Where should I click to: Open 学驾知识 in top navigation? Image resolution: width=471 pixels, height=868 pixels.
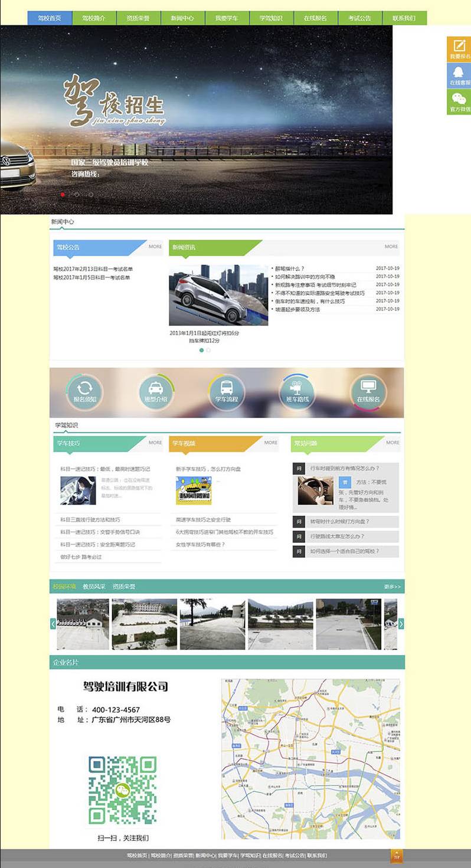point(271,18)
